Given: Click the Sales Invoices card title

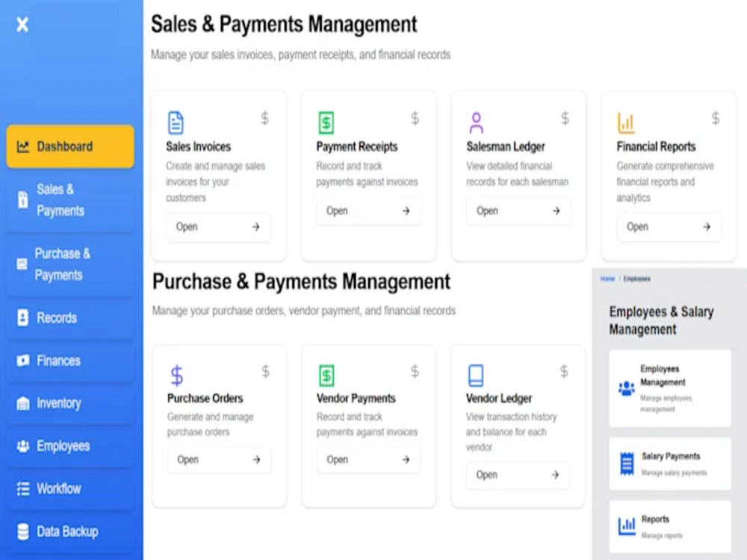Looking at the screenshot, I should coord(198,146).
